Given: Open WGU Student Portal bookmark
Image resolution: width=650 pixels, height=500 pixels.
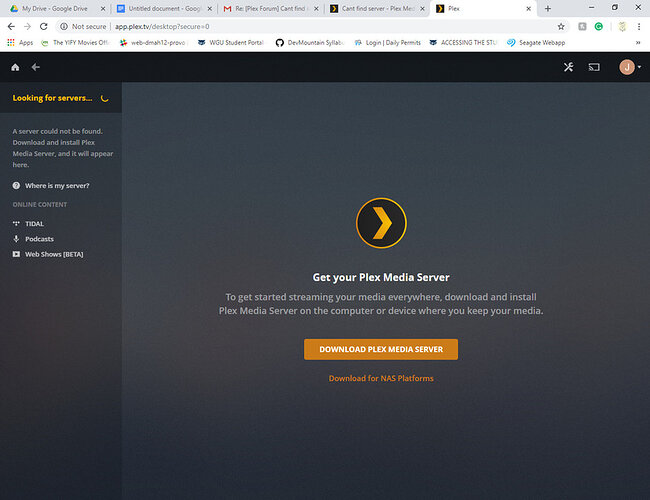Looking at the screenshot, I should pyautogui.click(x=230, y=43).
